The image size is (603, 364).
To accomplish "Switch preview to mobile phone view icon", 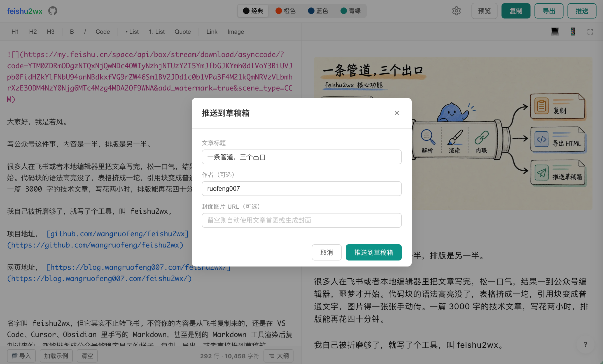I will pos(573,32).
